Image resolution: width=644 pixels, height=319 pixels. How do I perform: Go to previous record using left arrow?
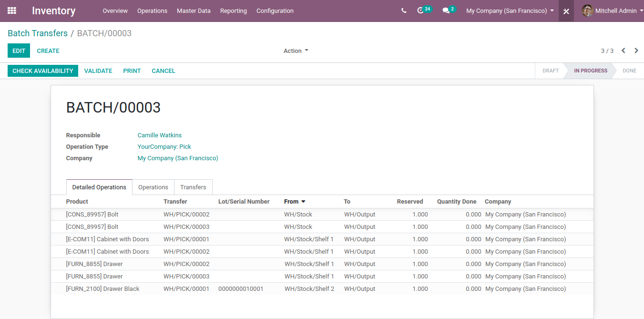pos(624,50)
